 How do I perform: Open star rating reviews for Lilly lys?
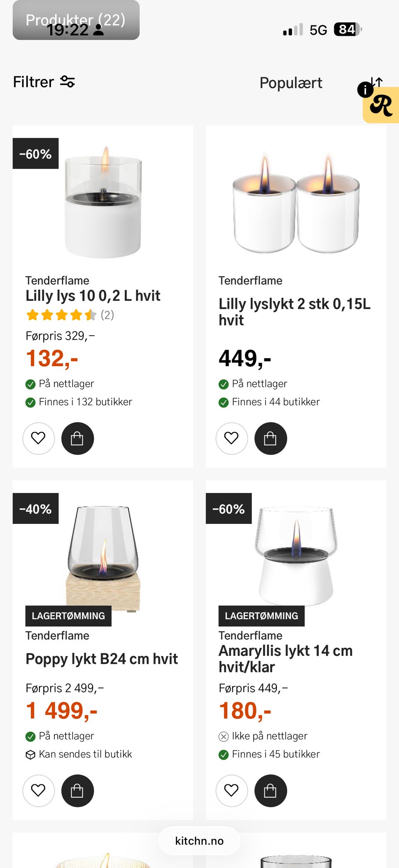(x=69, y=315)
